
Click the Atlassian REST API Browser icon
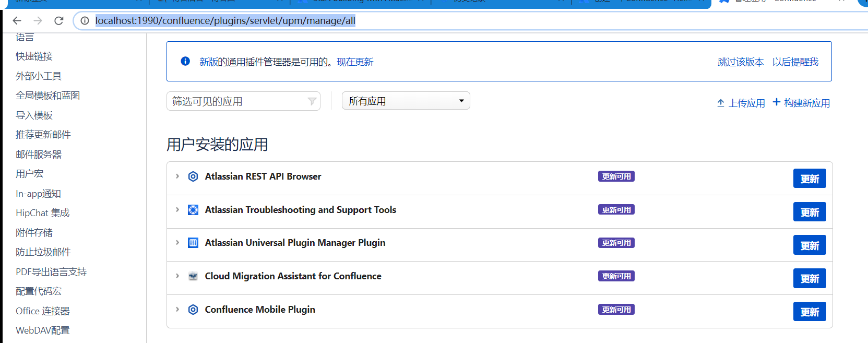click(x=193, y=176)
